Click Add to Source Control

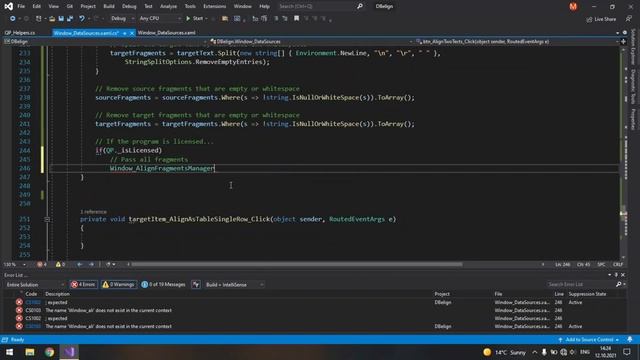coord(589,340)
